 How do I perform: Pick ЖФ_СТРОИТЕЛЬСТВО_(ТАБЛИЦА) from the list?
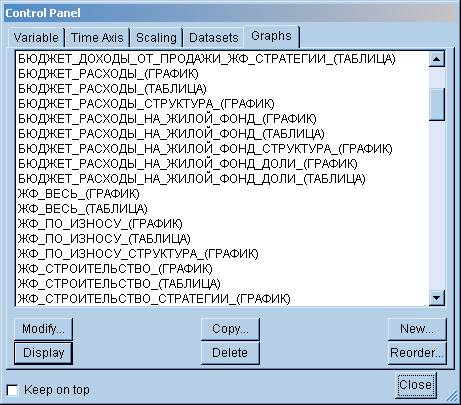pyautogui.click(x=119, y=284)
